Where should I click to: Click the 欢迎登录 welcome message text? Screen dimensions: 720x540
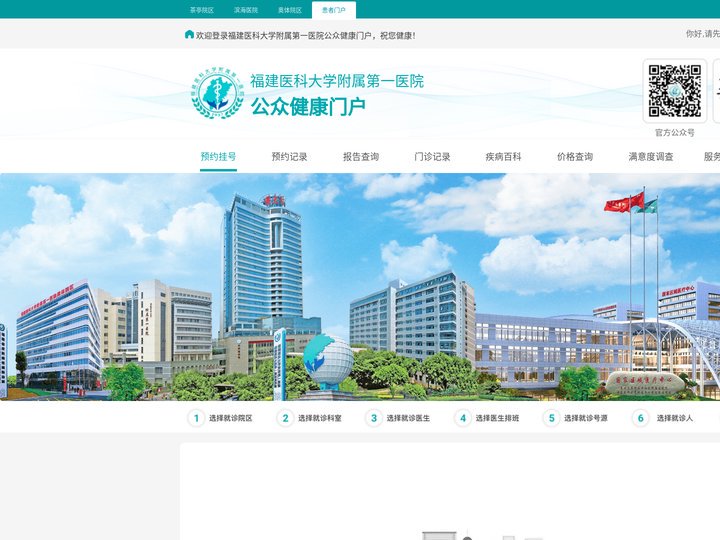point(305,35)
